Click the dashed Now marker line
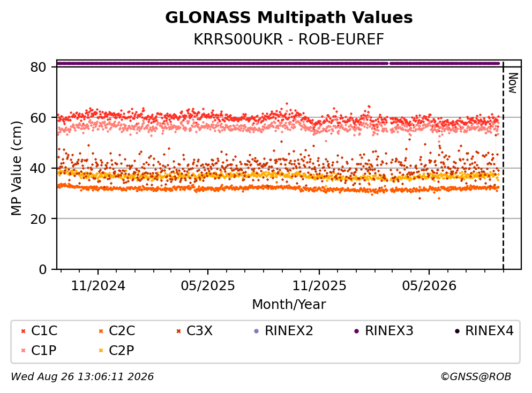 pyautogui.click(x=503, y=165)
